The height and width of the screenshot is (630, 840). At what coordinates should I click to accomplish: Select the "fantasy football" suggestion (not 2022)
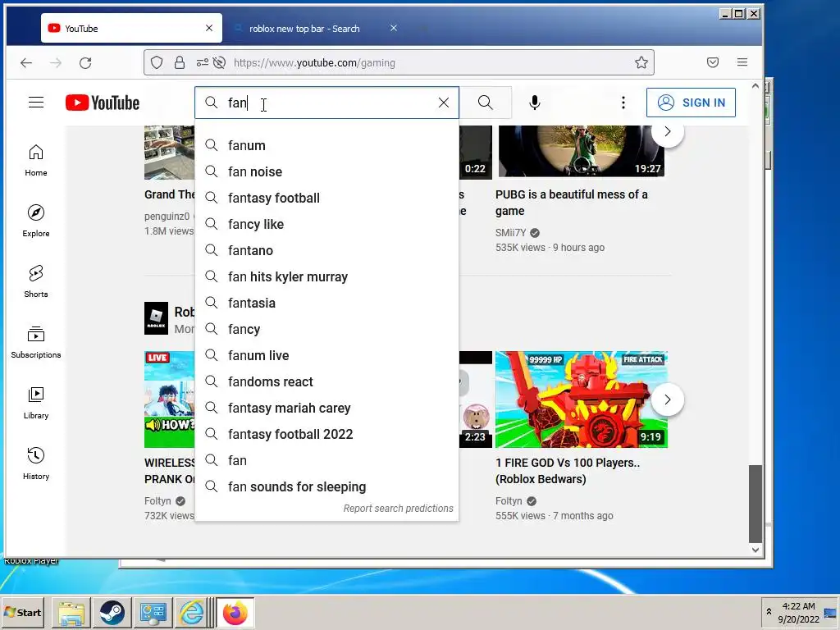pyautogui.click(x=326, y=199)
